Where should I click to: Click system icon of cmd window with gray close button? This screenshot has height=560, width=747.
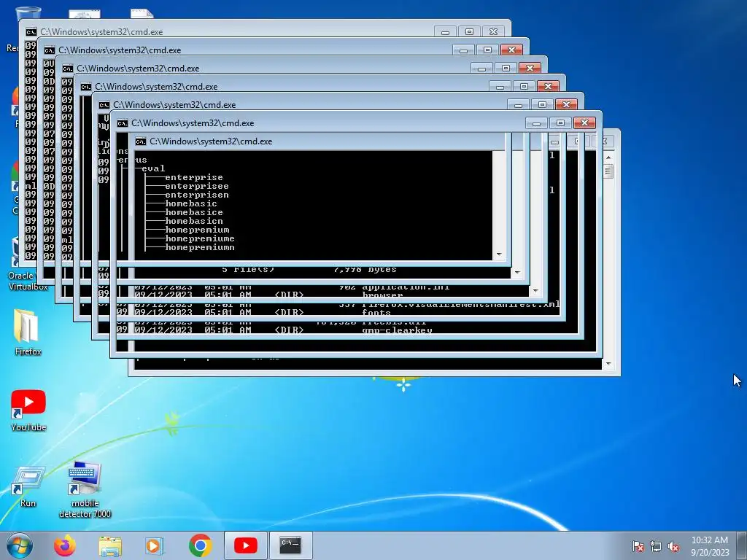click(31, 32)
